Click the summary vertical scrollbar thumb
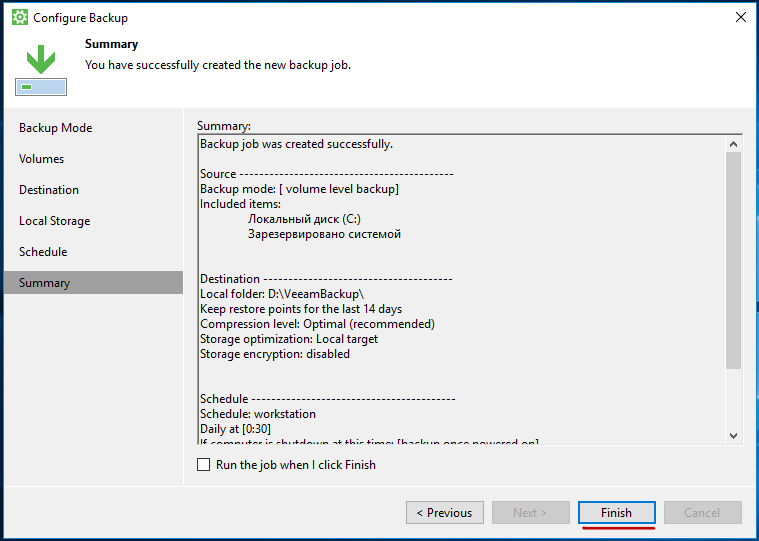The image size is (759, 541). pos(733,260)
